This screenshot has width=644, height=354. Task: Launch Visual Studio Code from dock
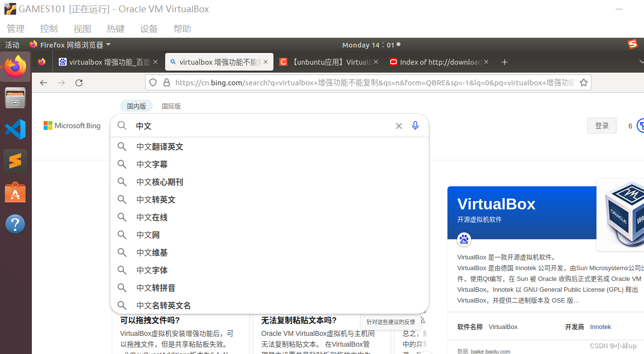click(x=15, y=129)
